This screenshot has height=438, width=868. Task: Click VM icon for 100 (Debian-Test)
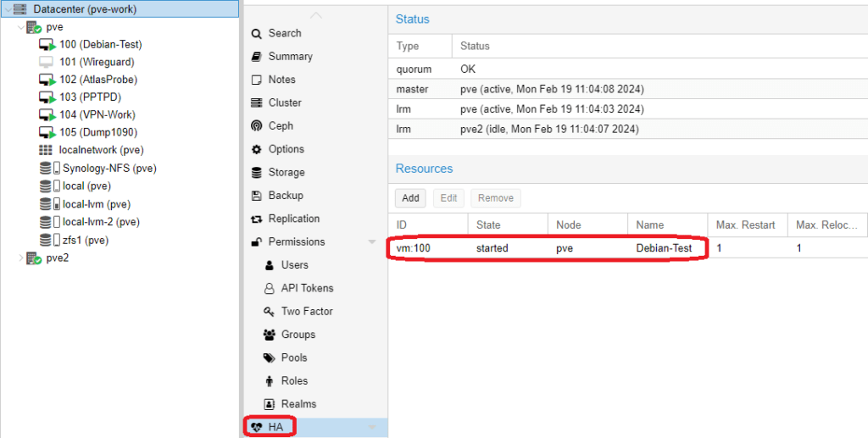(47, 45)
